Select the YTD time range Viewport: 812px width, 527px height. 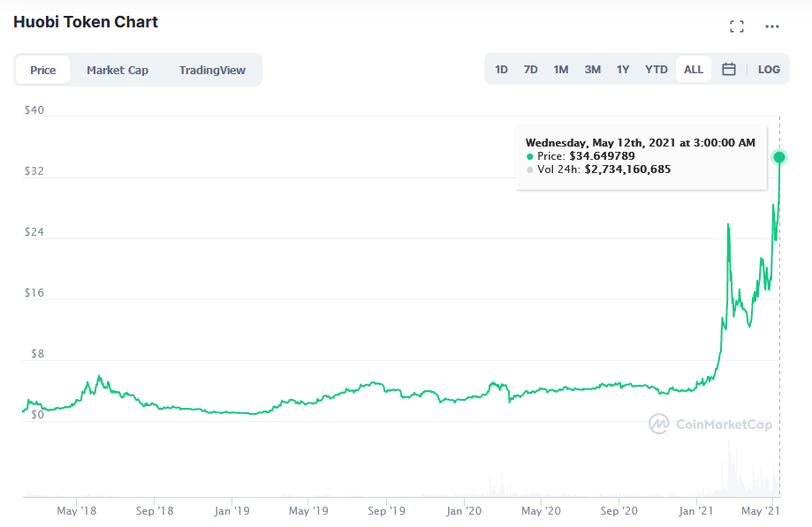656,70
